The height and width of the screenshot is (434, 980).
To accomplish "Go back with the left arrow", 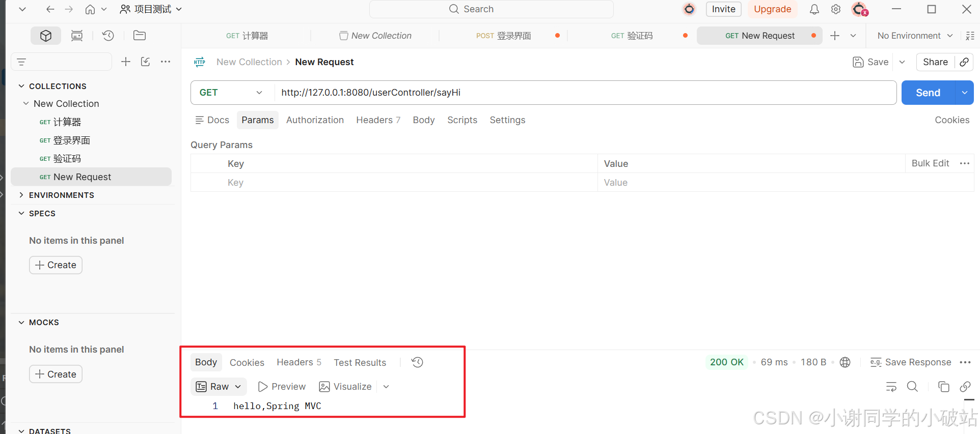I will coord(50,9).
